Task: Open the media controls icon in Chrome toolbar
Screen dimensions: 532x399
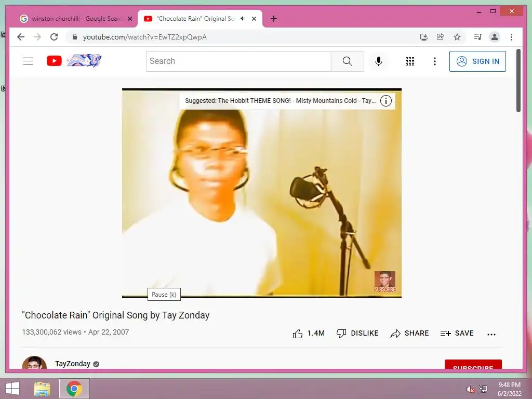Action: click(x=478, y=37)
